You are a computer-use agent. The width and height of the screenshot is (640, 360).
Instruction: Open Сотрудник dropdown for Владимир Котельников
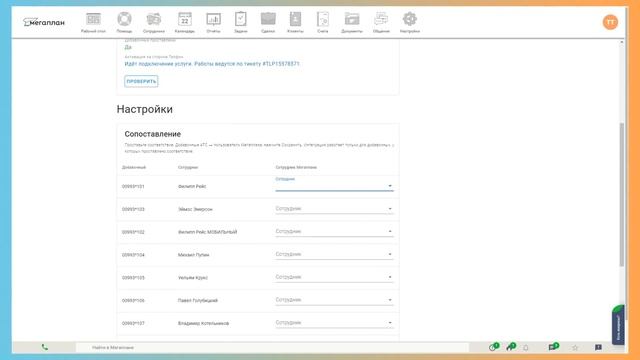coord(334,323)
